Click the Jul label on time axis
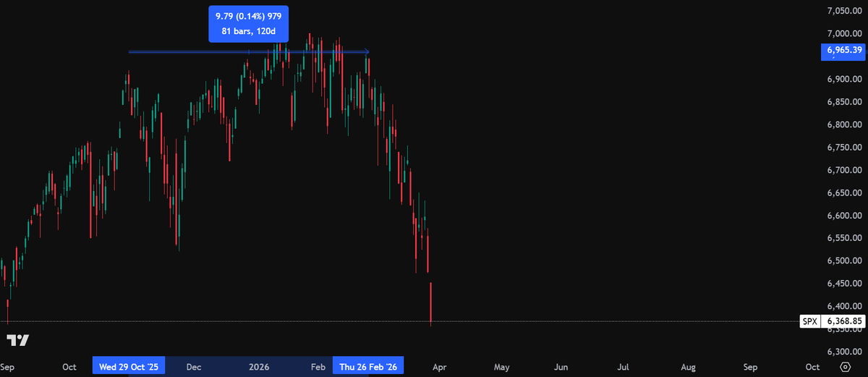 point(622,367)
